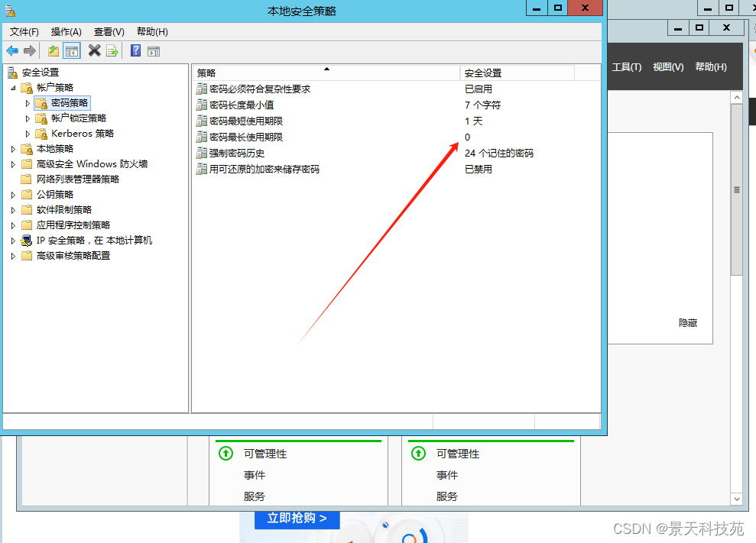Click the Kerberos 策略 folder icon

pos(41,134)
